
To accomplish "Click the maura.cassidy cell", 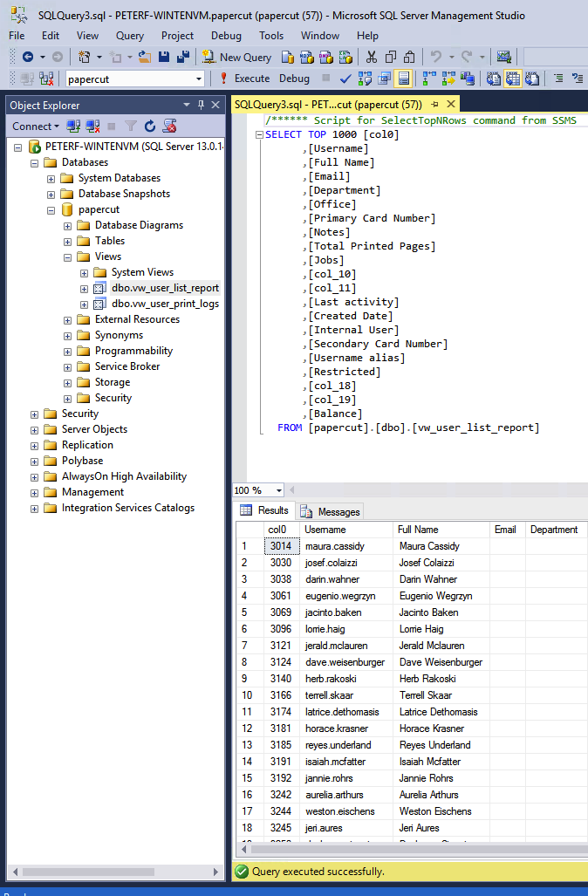I will pos(347,546).
